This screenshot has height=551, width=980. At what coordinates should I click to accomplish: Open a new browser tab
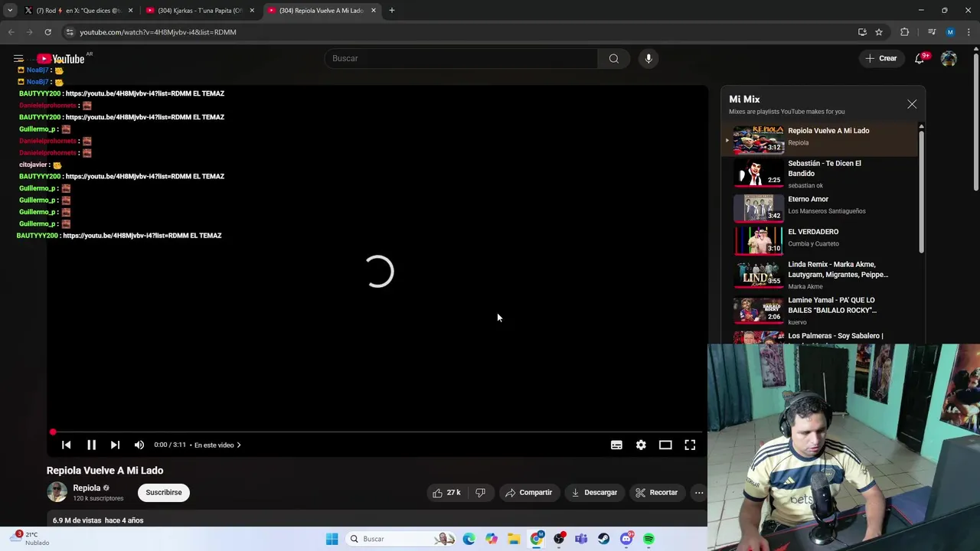pos(392,11)
